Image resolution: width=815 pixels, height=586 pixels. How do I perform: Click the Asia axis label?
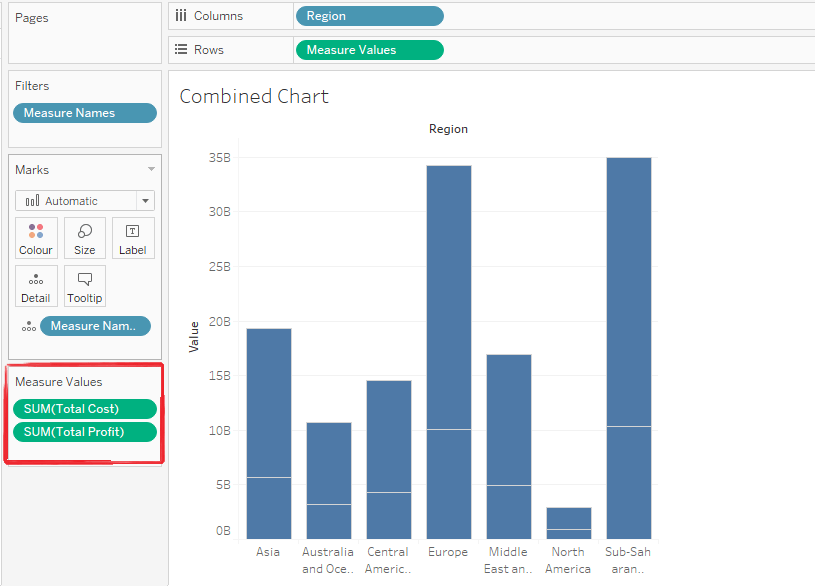268,552
